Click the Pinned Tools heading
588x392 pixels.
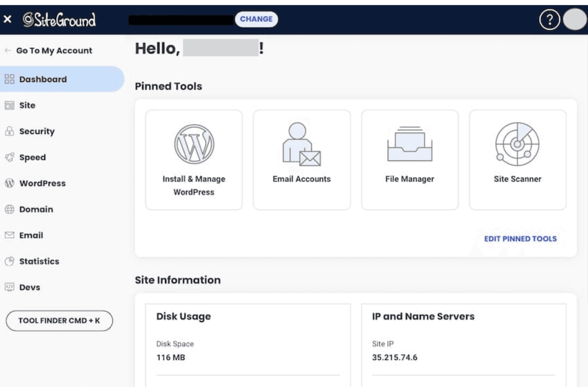tap(168, 86)
